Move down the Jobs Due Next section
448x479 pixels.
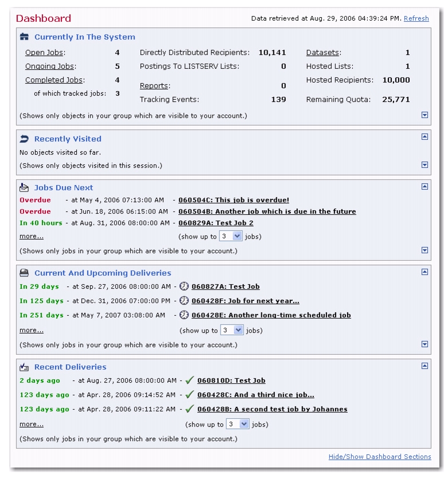(425, 250)
